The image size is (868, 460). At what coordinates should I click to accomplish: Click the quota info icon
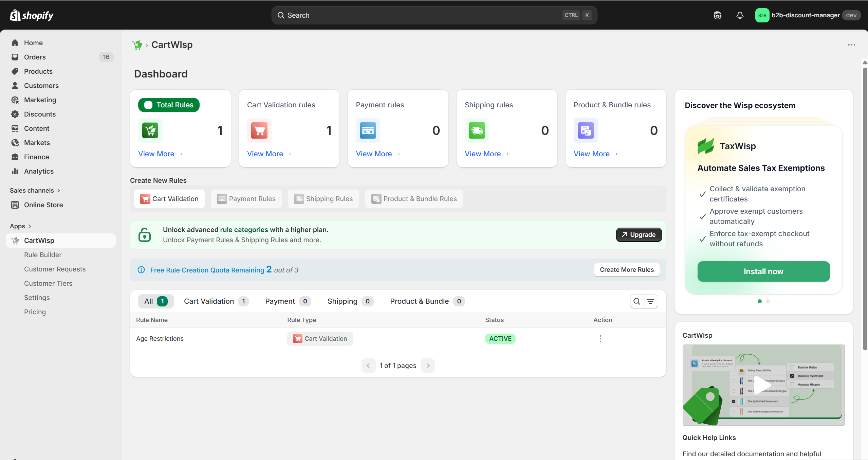point(141,270)
